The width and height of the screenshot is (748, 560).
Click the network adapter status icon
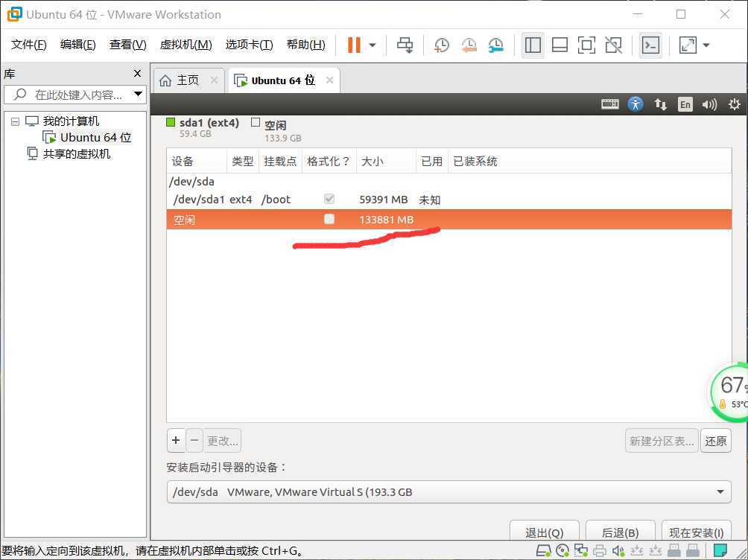[580, 551]
